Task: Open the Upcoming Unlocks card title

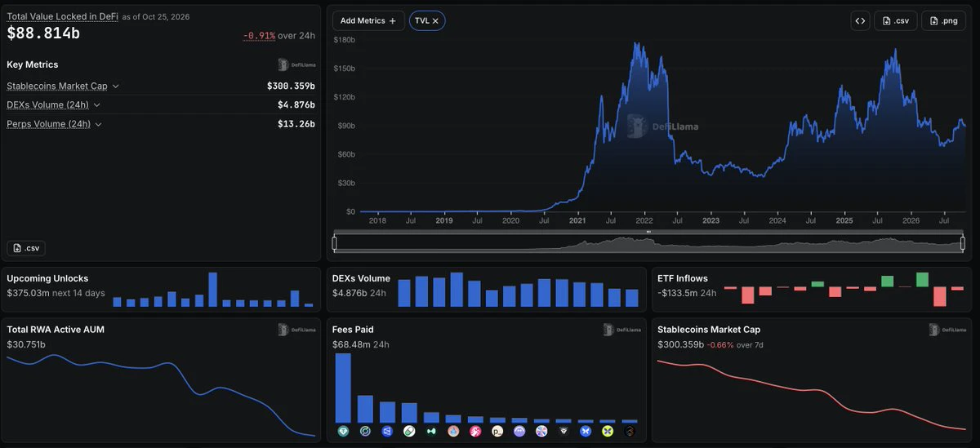Action: pyautogui.click(x=47, y=278)
